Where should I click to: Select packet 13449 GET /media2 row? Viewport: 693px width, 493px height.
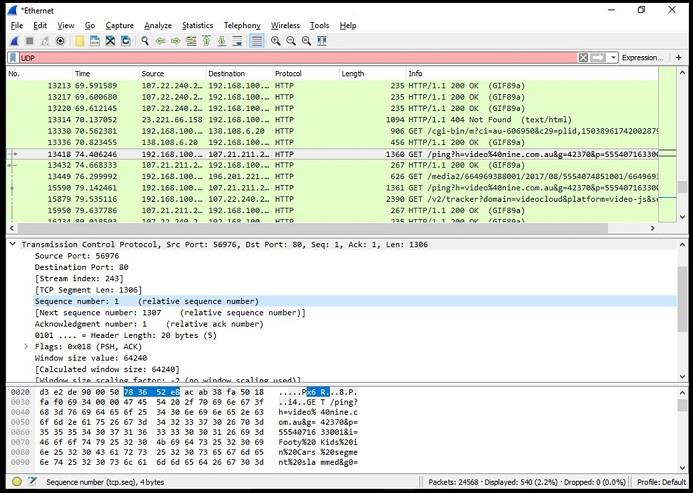pos(332,176)
